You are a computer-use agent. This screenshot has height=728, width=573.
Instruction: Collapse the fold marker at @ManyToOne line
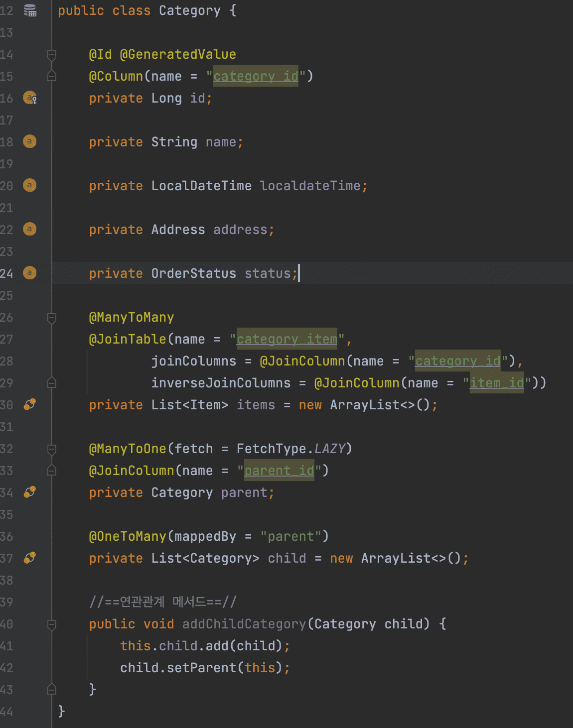[52, 449]
